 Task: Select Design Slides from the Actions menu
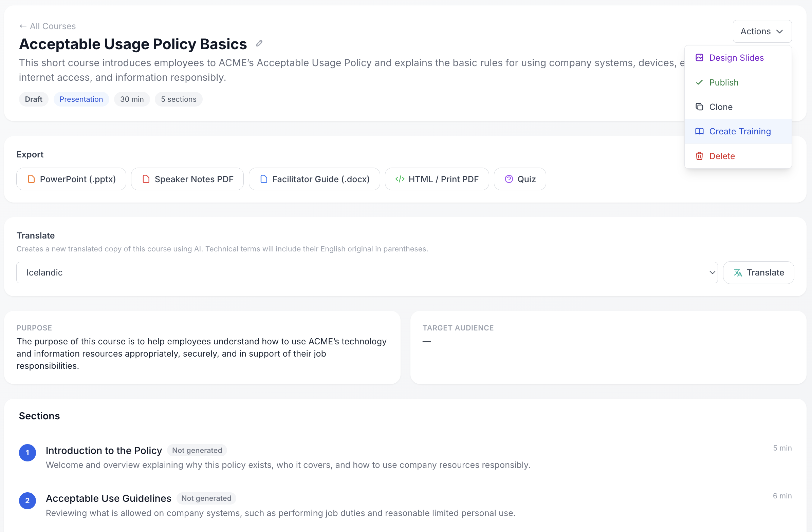pos(738,58)
